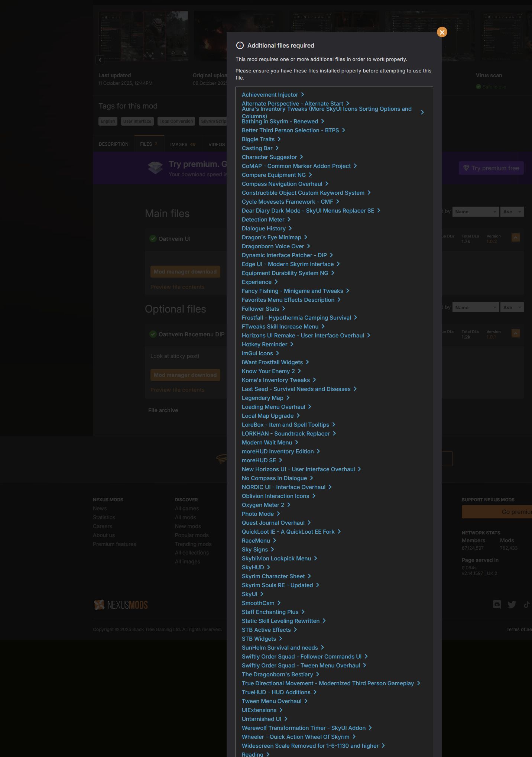Open the Main files sort-by Name dropdown
The image size is (532, 757).
coord(476,212)
